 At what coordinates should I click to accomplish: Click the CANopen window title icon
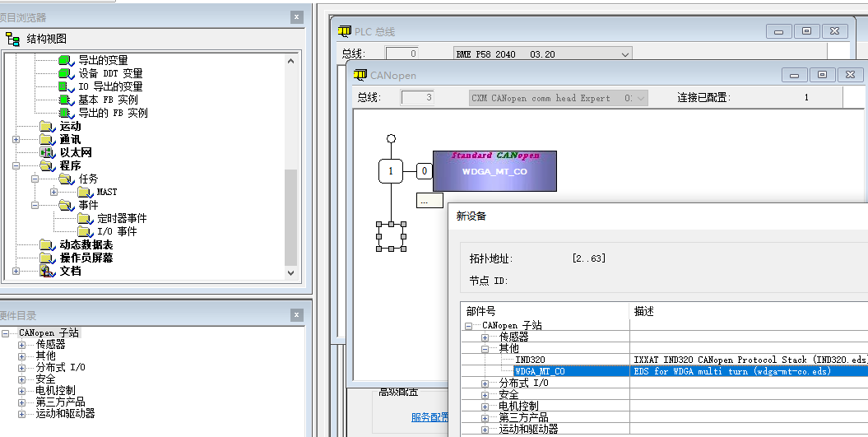360,75
